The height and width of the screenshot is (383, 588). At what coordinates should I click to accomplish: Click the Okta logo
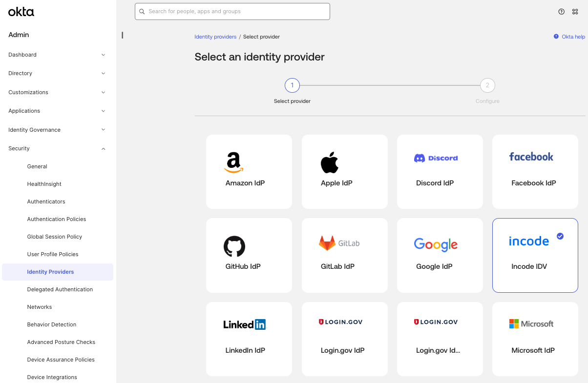(21, 12)
